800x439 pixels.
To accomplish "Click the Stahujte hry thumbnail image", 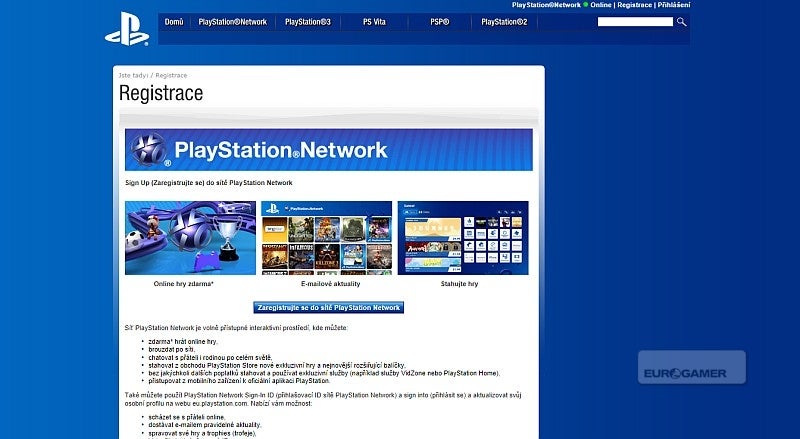I will point(463,238).
